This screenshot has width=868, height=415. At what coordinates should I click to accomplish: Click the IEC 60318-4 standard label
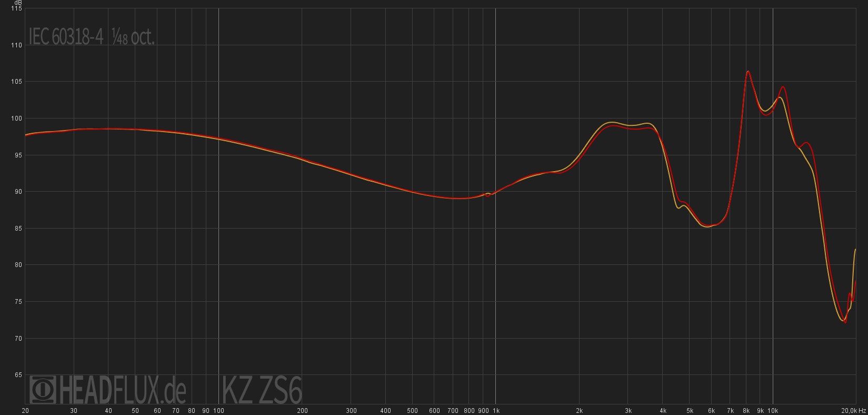[x=66, y=37]
